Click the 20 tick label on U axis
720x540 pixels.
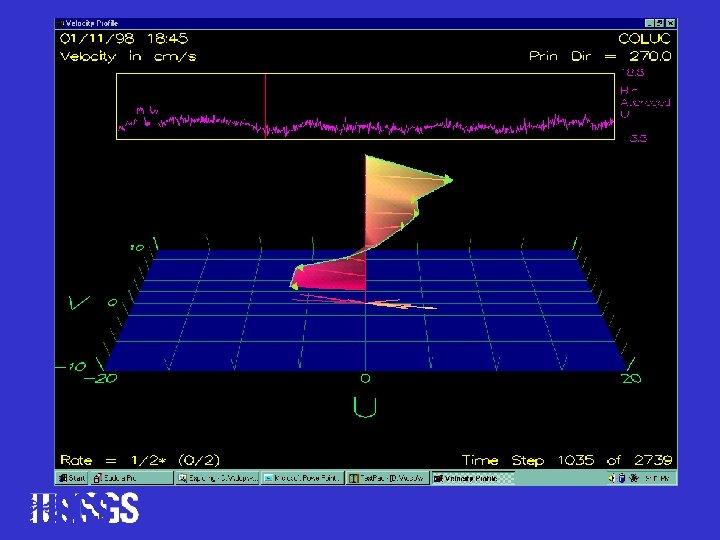[631, 378]
